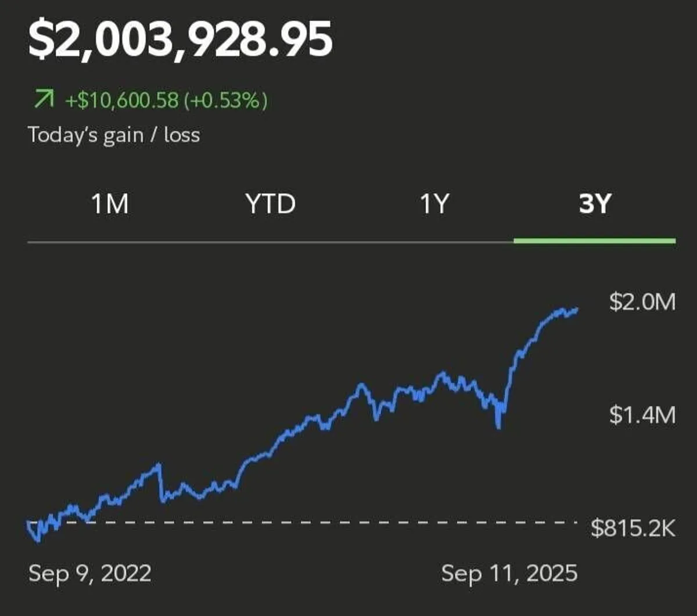Tap the (+0.53%) gain percentage
Image resolution: width=697 pixels, height=616 pixels.
pyautogui.click(x=226, y=102)
